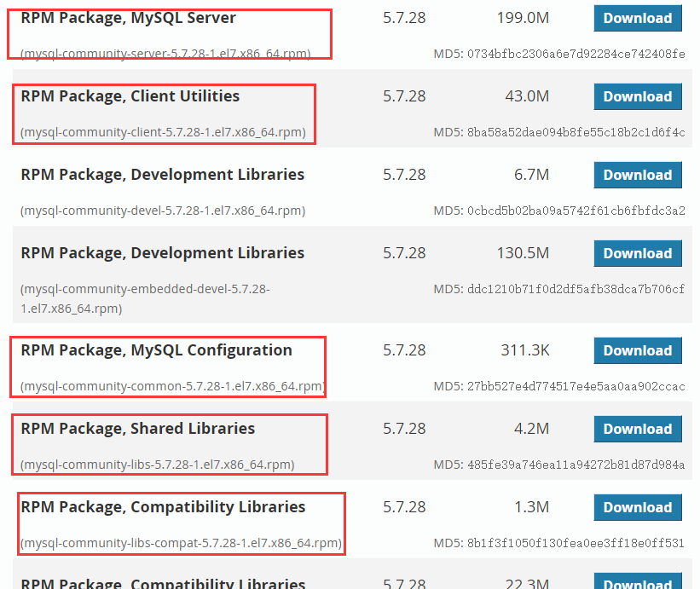This screenshot has width=700, height=589.
Task: Click MD5 hash starting 8ba58a52
Action: 576,132
